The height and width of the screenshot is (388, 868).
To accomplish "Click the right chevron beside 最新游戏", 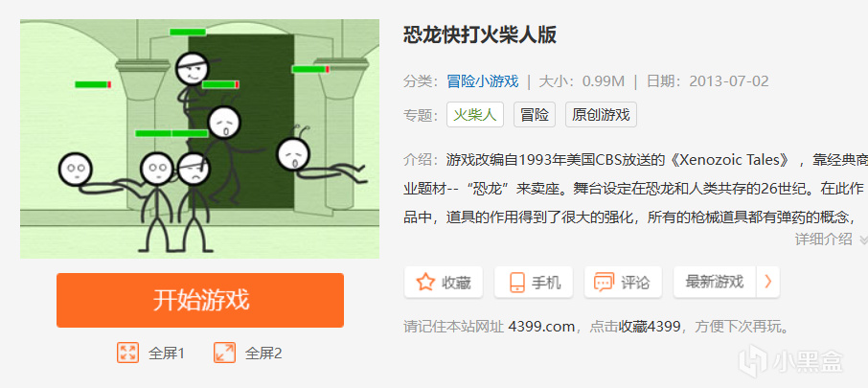I will 768,282.
